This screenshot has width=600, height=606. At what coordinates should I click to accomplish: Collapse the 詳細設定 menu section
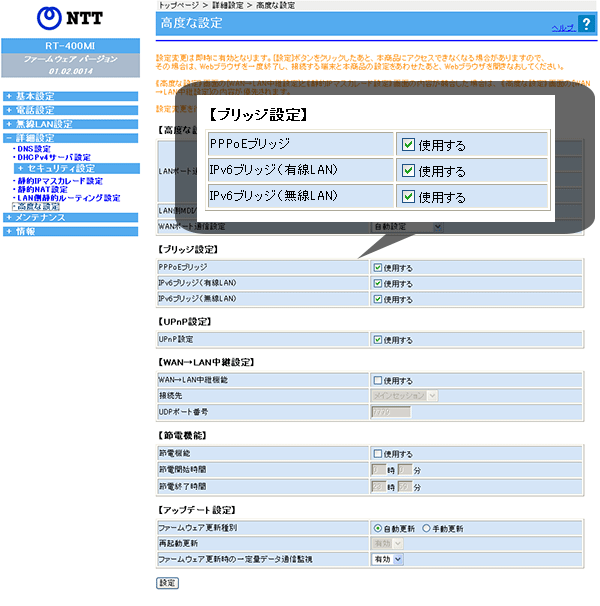click(70, 138)
